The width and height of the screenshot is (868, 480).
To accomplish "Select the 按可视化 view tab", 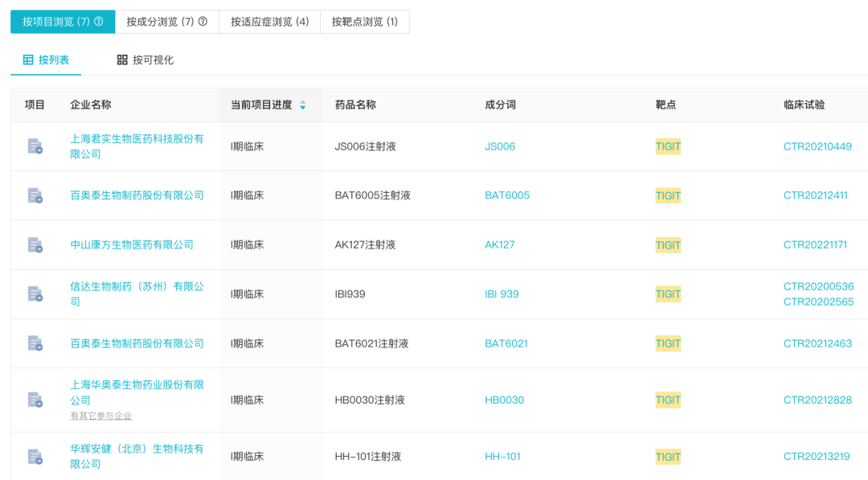I will [x=145, y=59].
